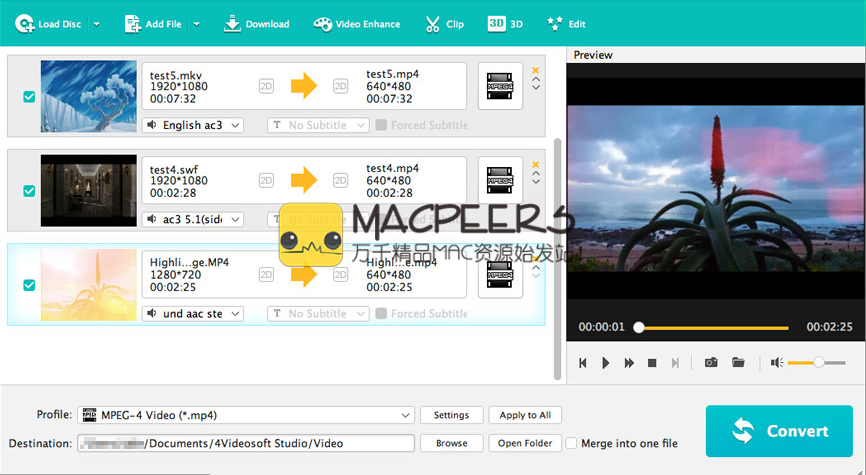
Task: Open the snapshot folder icon
Action: pos(738,363)
